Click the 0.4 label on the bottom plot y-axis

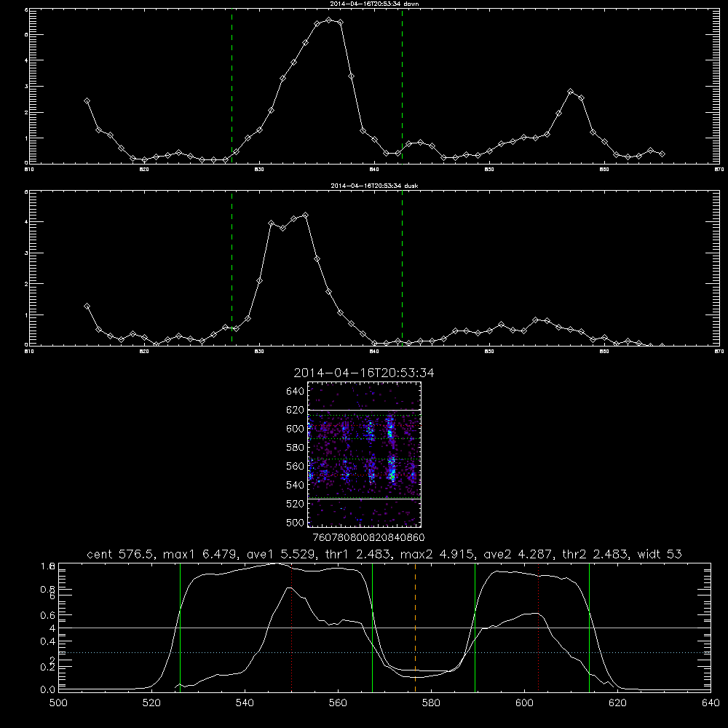tap(47, 641)
